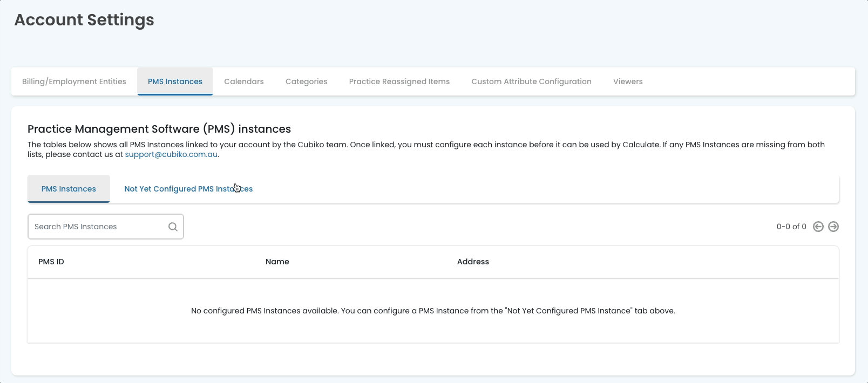The image size is (868, 383).
Task: Click the empty table 'No configured' message
Action: tap(433, 311)
